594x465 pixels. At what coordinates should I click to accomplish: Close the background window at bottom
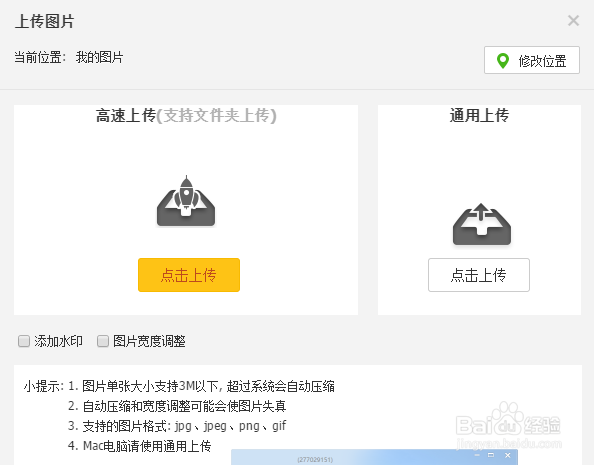coord(508,455)
